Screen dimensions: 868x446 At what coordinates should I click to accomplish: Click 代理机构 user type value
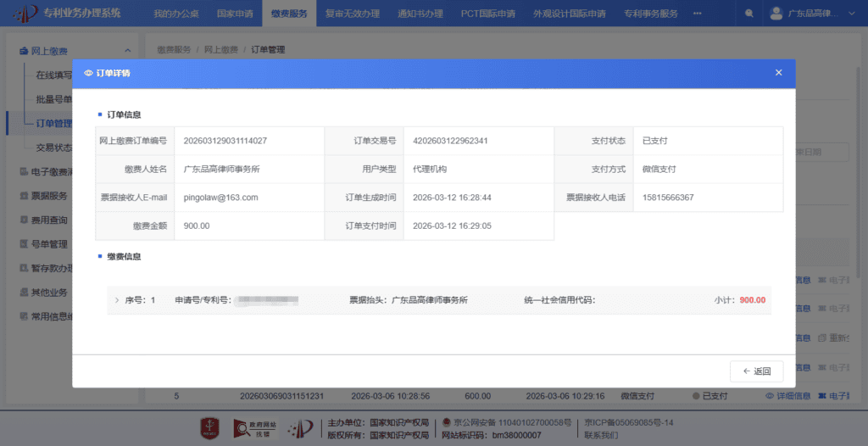tap(430, 169)
